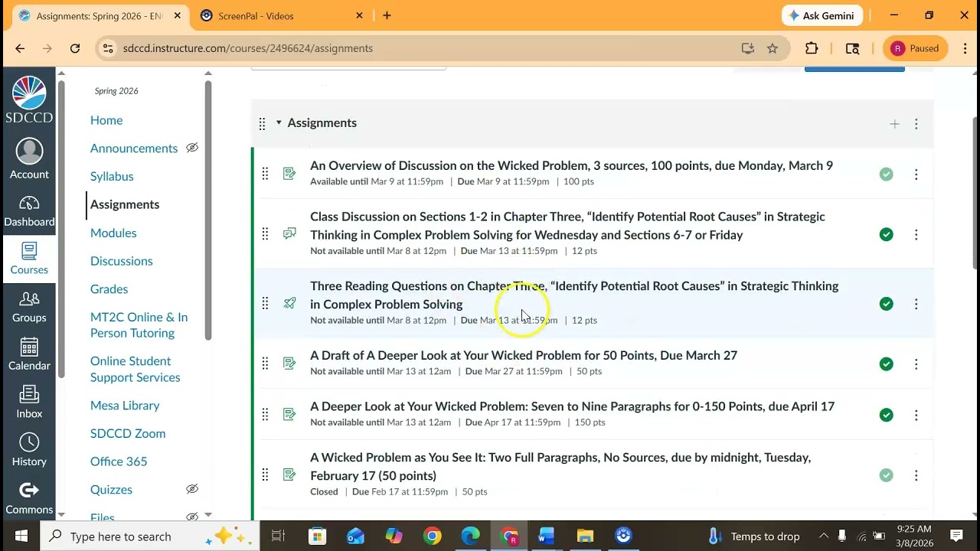The width and height of the screenshot is (980, 551).
Task: Unpublish Class Discussion on Sections 1-2
Action: pyautogui.click(x=886, y=234)
